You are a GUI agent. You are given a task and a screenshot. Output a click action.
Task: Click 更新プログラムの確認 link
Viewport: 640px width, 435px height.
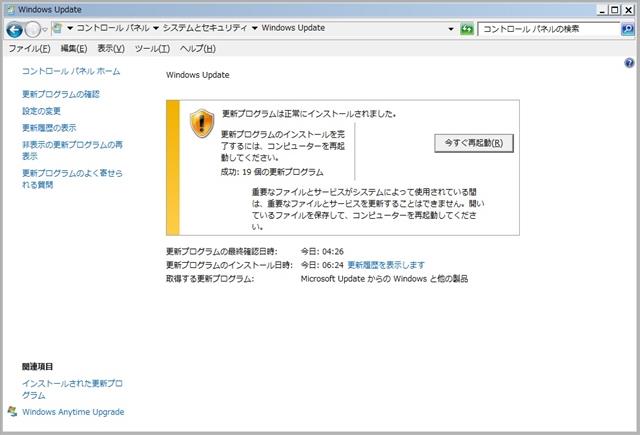[x=61, y=94]
